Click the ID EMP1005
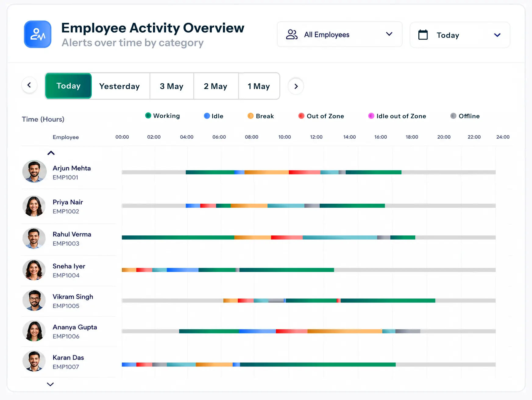Viewport: 532px width, 400px height. click(x=66, y=306)
